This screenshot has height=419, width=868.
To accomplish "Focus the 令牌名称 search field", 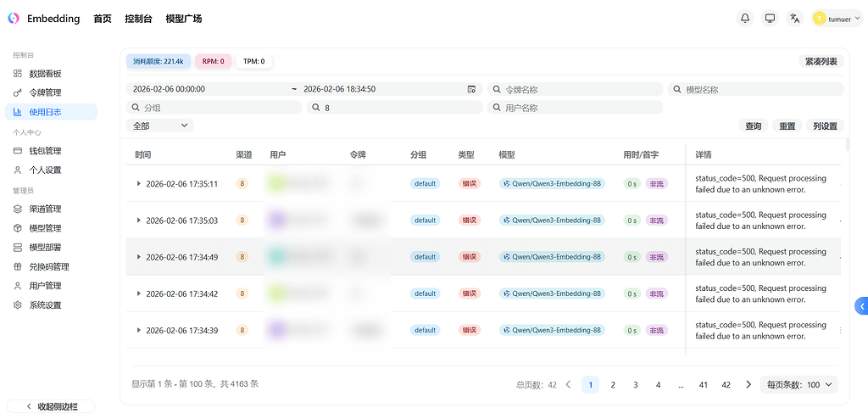I will tap(575, 89).
